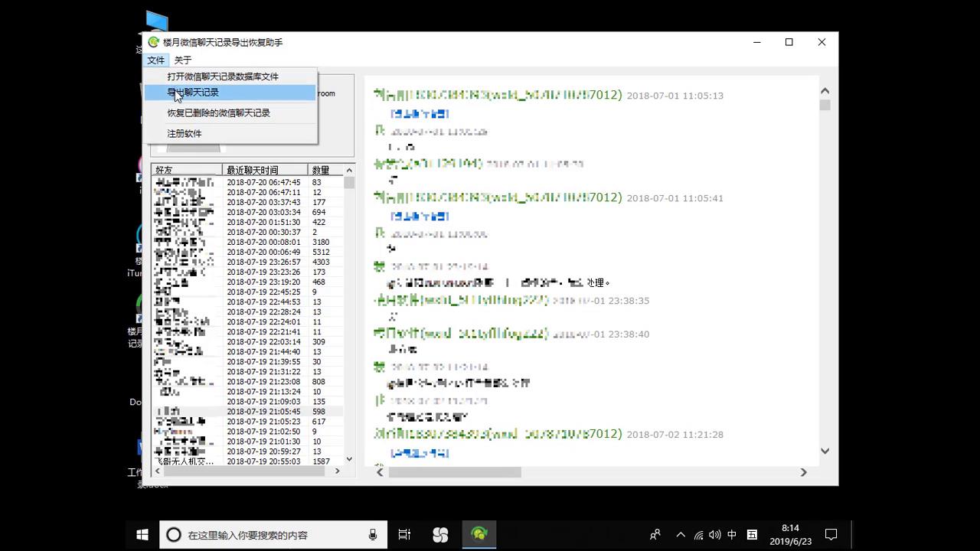Screen dimensions: 980x551
Task: Sort by the 好友 column header
Action: coord(187,170)
